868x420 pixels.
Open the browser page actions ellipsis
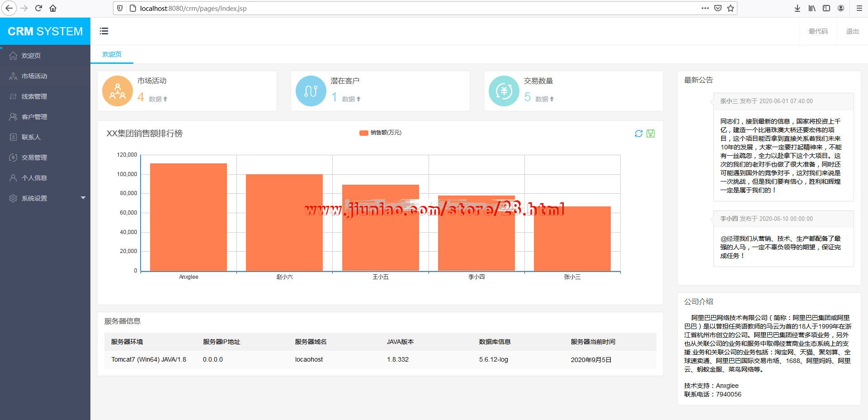pyautogui.click(x=705, y=8)
